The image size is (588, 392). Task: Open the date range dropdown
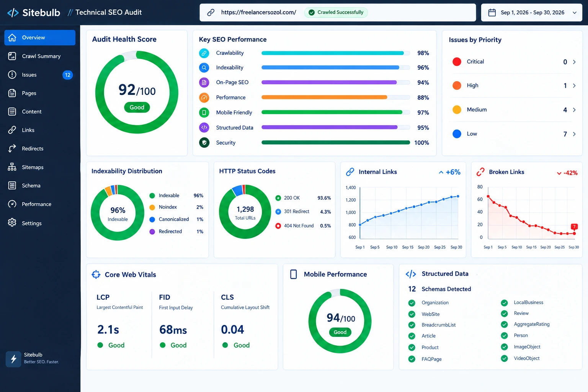point(532,13)
